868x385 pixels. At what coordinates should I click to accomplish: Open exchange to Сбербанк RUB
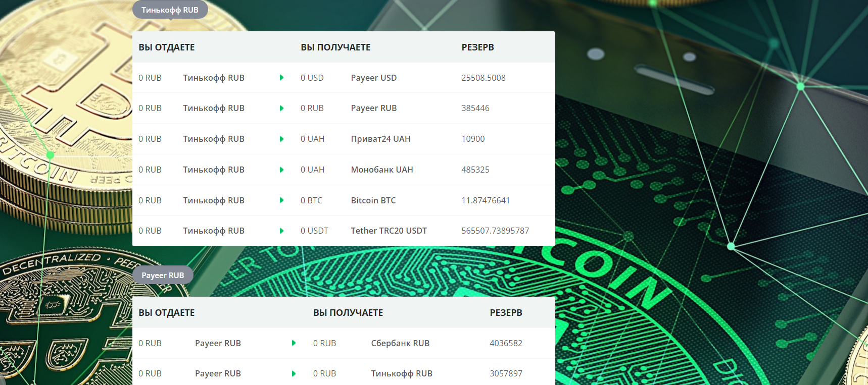[x=400, y=343]
